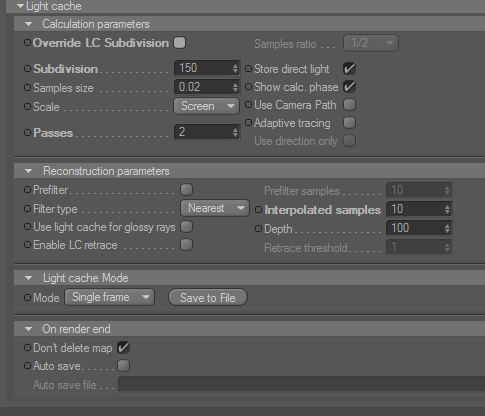The width and height of the screenshot is (485, 416).
Task: Click the Light cache Mode heading text
Action: click(86, 278)
